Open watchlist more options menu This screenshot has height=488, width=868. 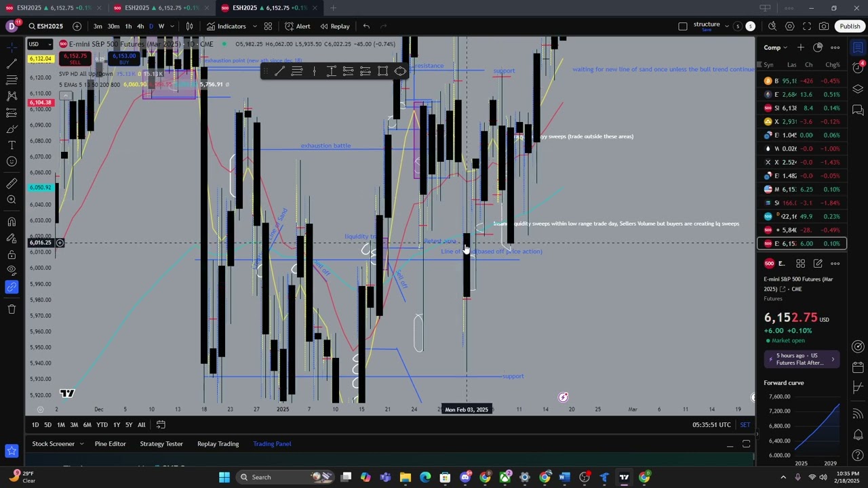click(x=835, y=47)
